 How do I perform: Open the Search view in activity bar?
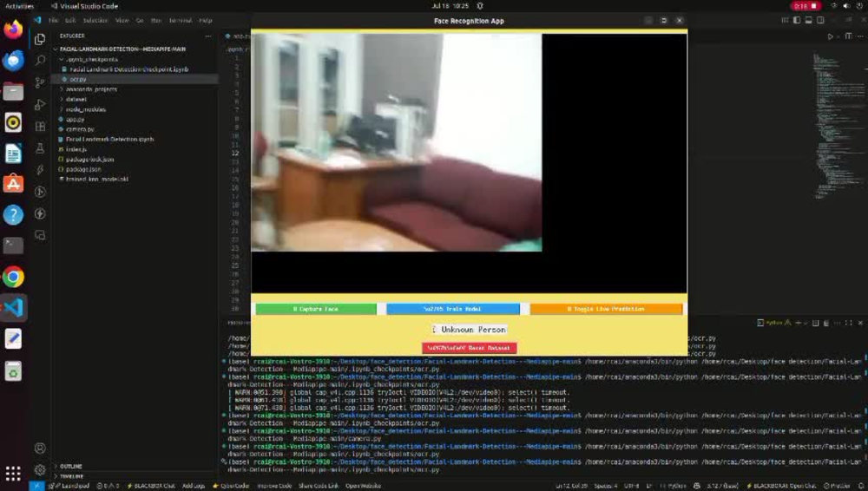(x=40, y=61)
